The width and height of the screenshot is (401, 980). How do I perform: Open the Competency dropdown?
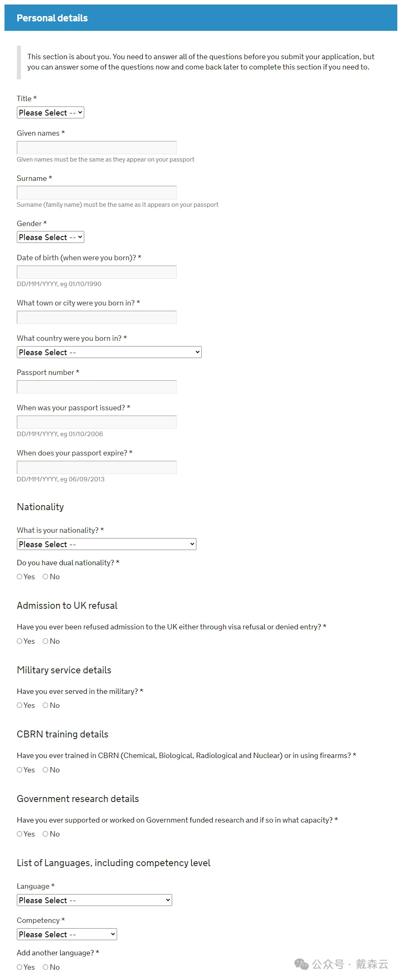(67, 934)
